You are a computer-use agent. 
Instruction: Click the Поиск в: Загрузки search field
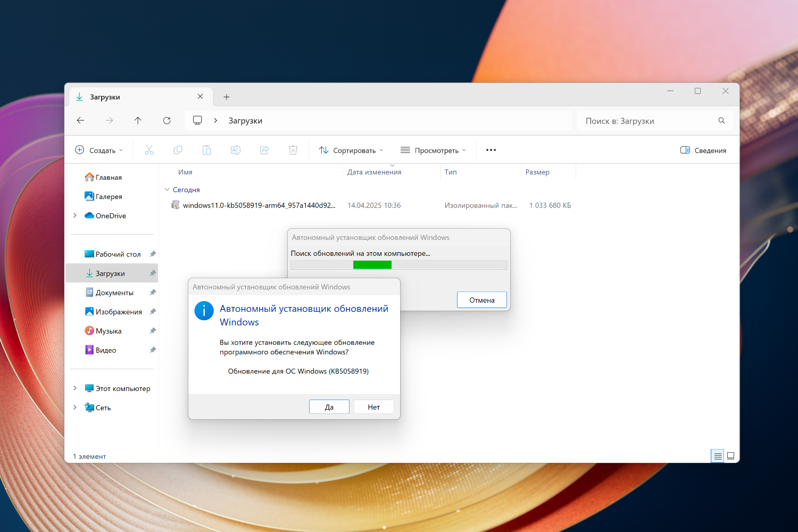655,121
